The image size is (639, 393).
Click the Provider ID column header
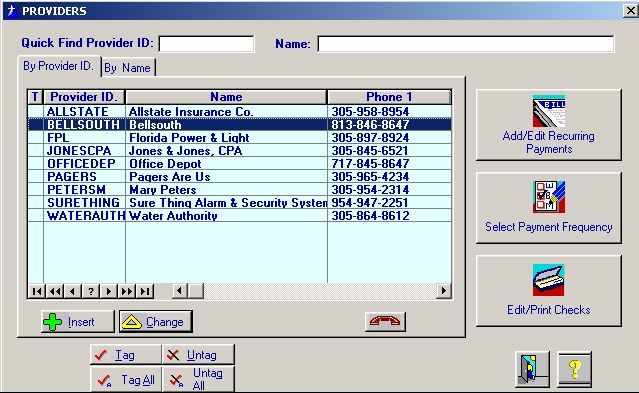coord(84,97)
